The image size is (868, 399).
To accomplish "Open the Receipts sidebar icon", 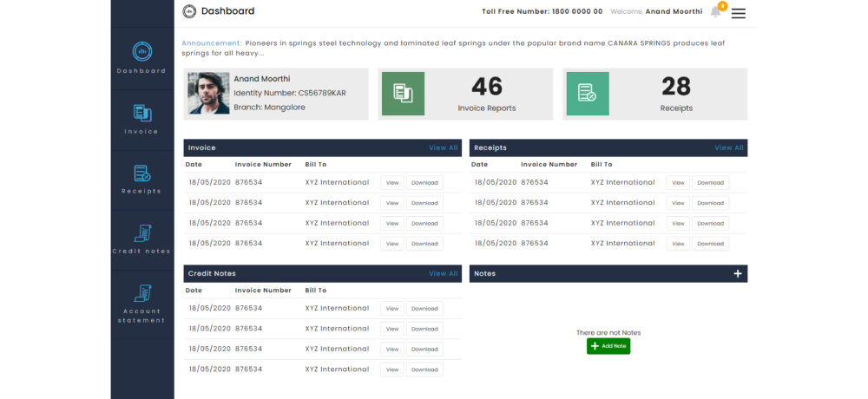I will tap(142, 173).
